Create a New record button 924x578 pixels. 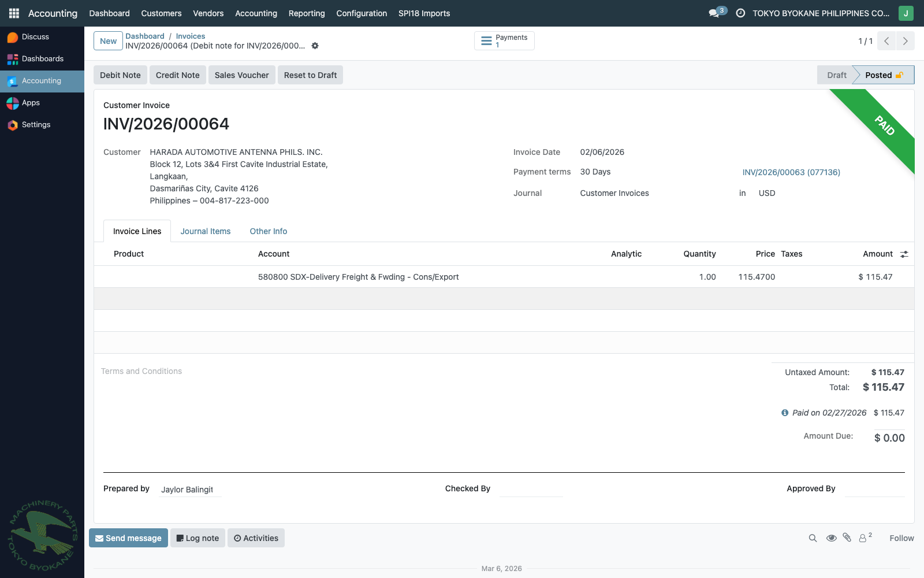pos(108,41)
